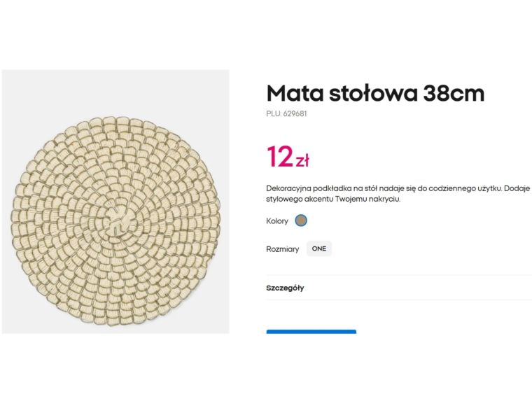
Task: Choose the ONE size option
Action: [319, 248]
